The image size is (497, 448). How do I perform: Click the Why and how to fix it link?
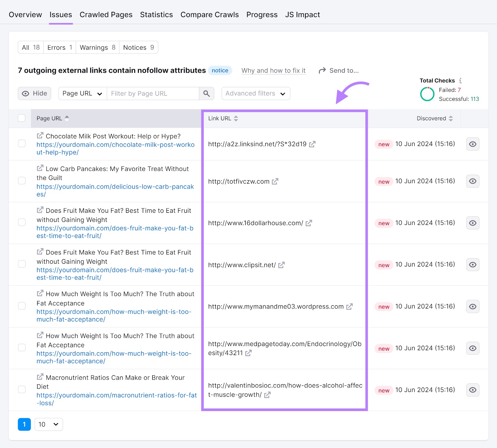pos(273,71)
